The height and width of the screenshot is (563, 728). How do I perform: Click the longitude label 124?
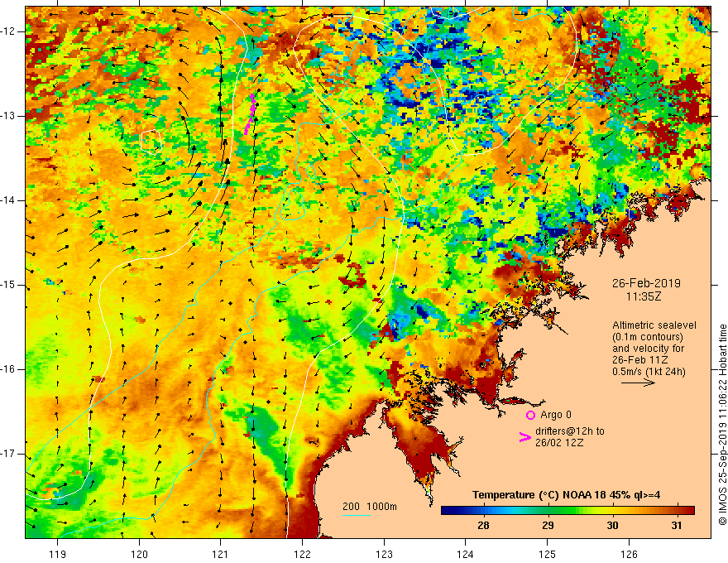(x=466, y=554)
